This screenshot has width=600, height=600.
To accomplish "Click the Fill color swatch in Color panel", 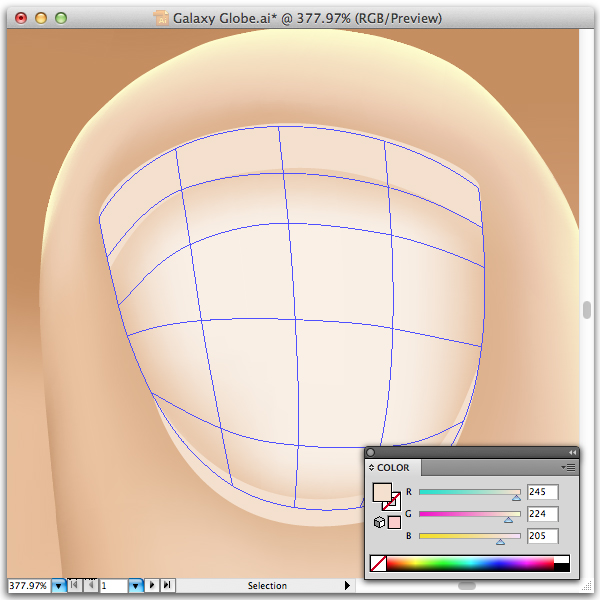I will tap(382, 492).
